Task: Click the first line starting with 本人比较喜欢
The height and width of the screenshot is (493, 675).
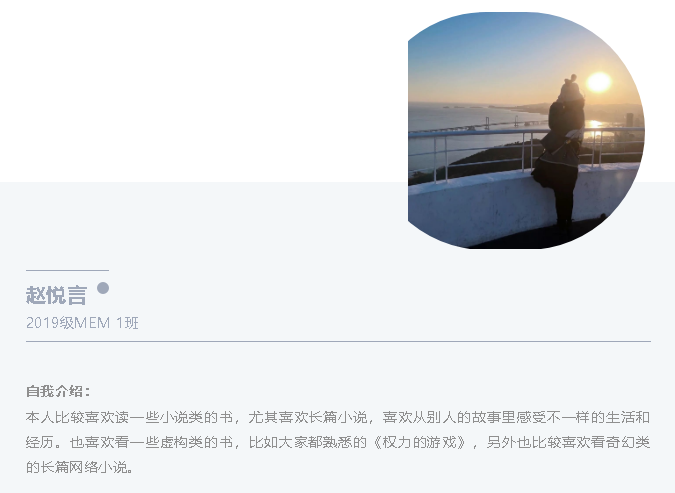Action: click(338, 417)
